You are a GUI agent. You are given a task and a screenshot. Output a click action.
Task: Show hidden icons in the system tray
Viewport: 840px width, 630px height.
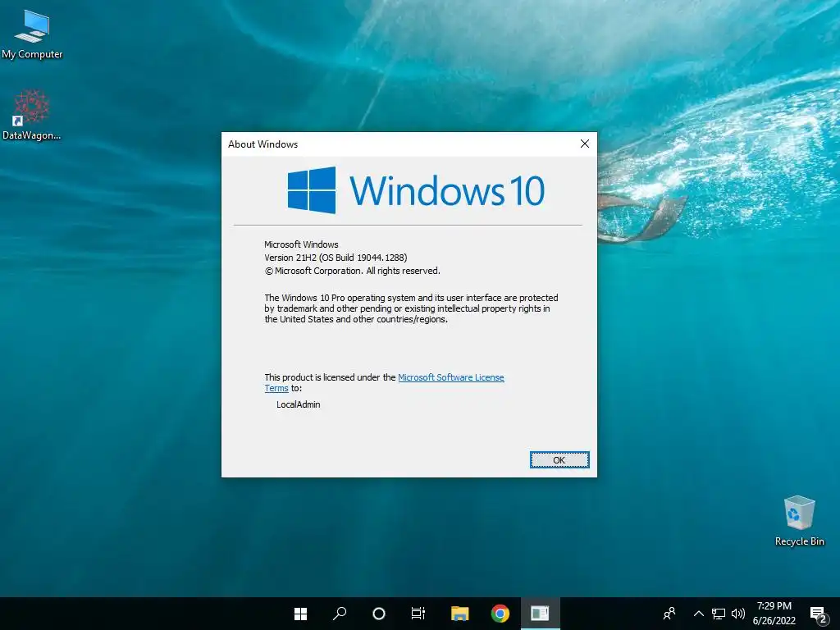699,614
